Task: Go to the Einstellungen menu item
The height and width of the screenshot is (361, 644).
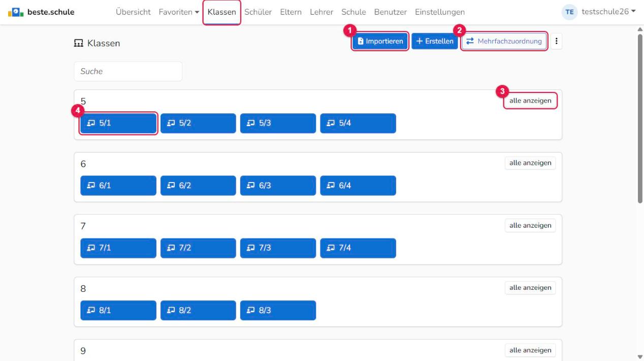Action: (x=439, y=12)
